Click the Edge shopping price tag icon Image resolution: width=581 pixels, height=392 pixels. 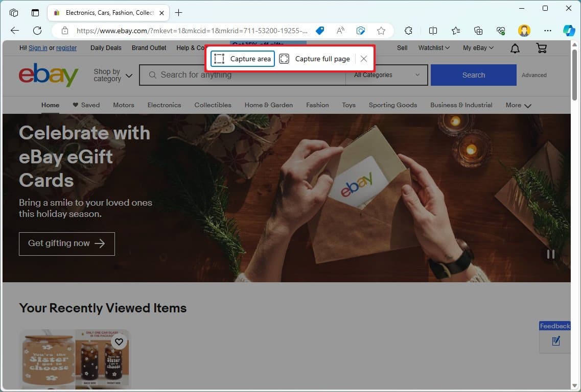320,31
